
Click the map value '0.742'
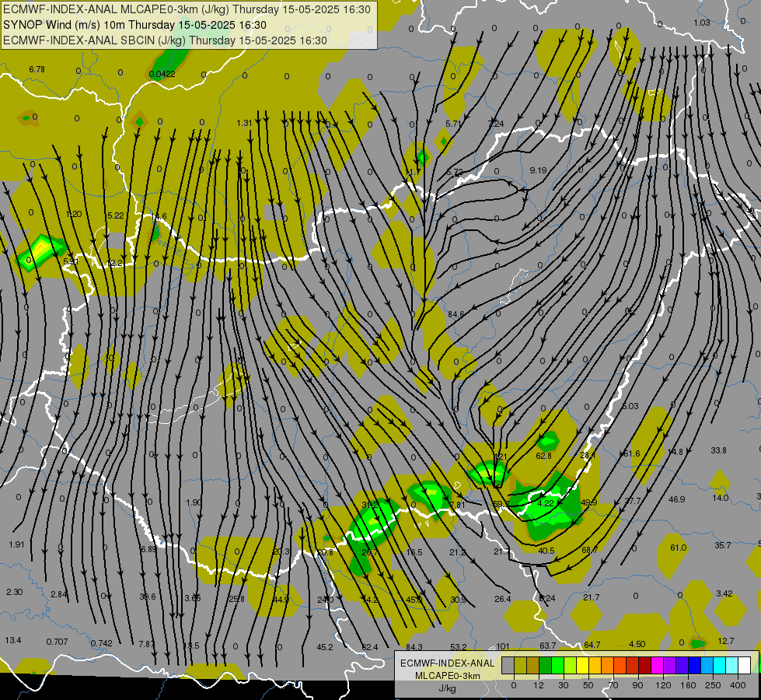click(101, 643)
